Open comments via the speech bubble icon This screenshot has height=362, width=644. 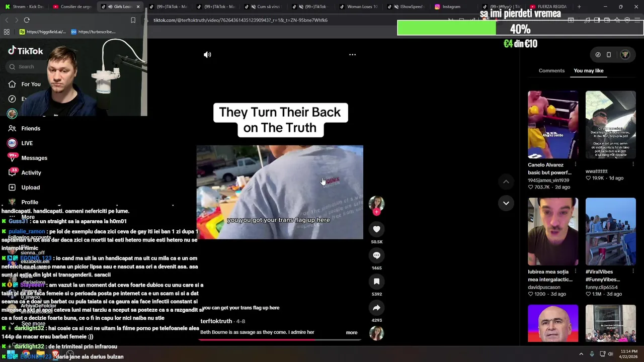tap(376, 255)
